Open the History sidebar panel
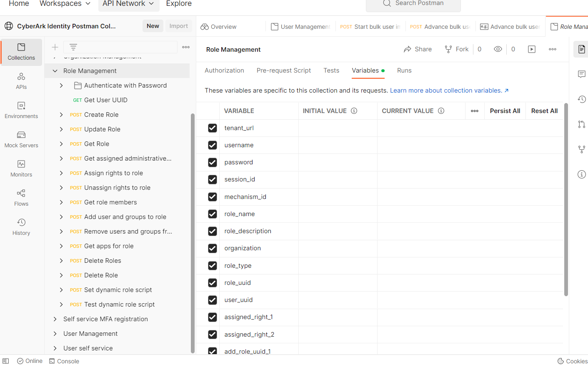The width and height of the screenshot is (588, 365). (21, 227)
